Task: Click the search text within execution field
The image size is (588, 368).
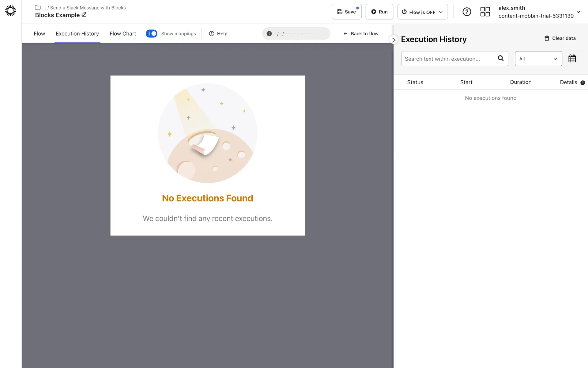Action: 449,59
